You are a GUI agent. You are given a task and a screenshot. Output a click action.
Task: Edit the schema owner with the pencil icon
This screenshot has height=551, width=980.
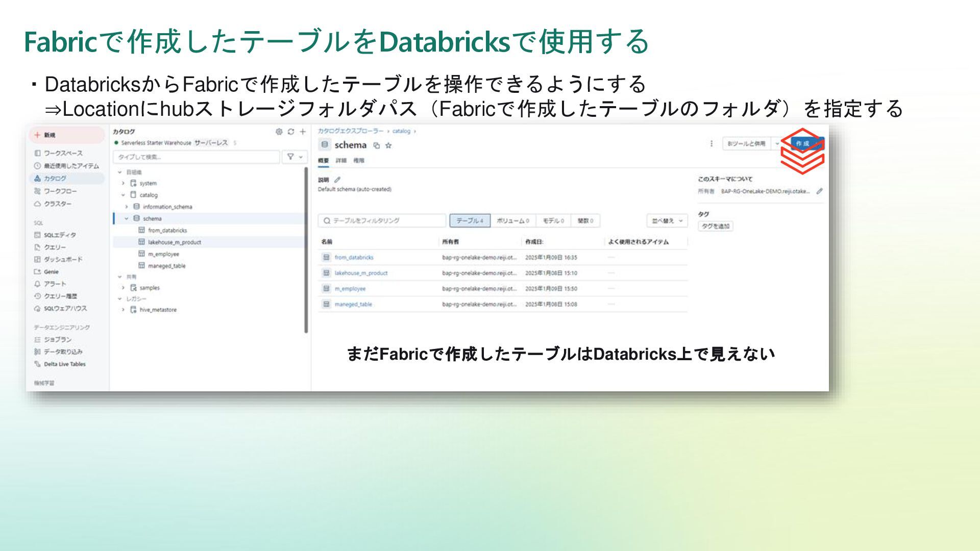[819, 191]
